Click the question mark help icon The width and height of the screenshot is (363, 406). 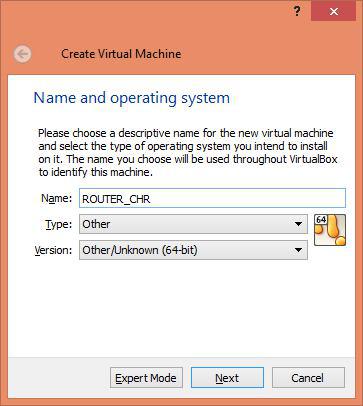(x=297, y=12)
